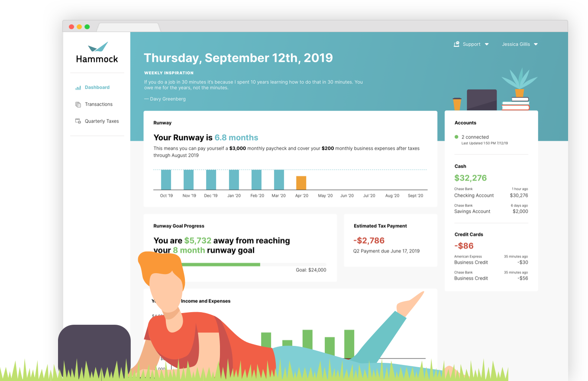Open the Support dropdown arrow
This screenshot has height=381, width=588.
click(487, 44)
